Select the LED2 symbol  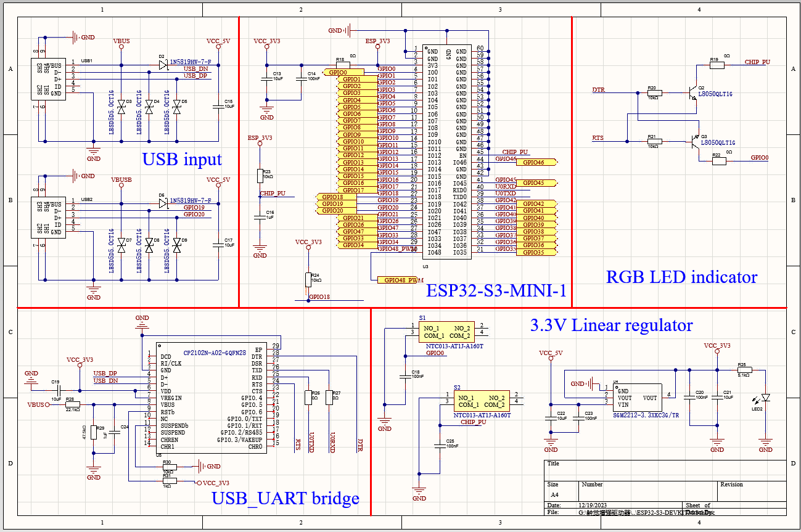766,398
